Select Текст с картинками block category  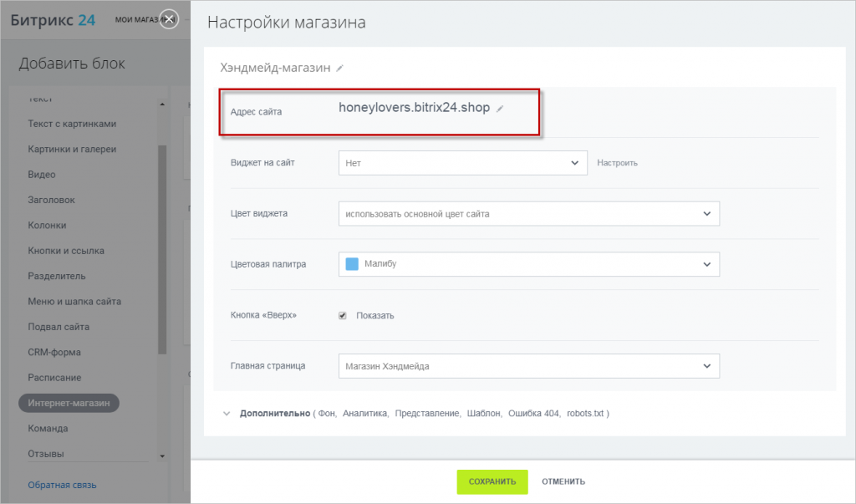point(72,124)
